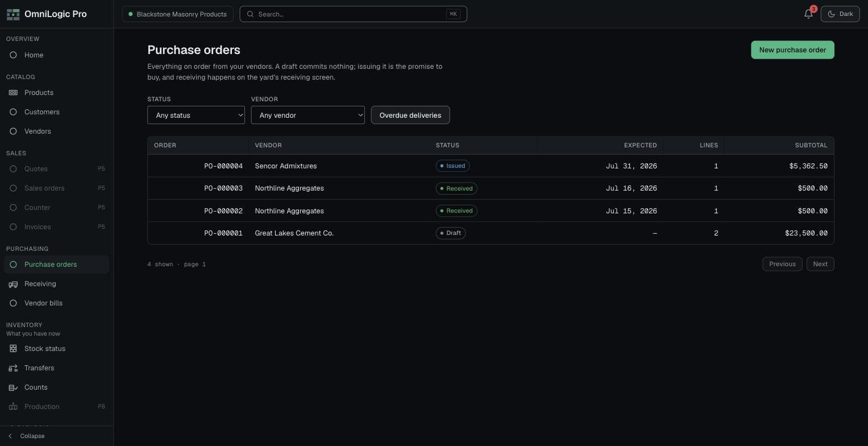Click the Products sidebar icon

pyautogui.click(x=13, y=93)
